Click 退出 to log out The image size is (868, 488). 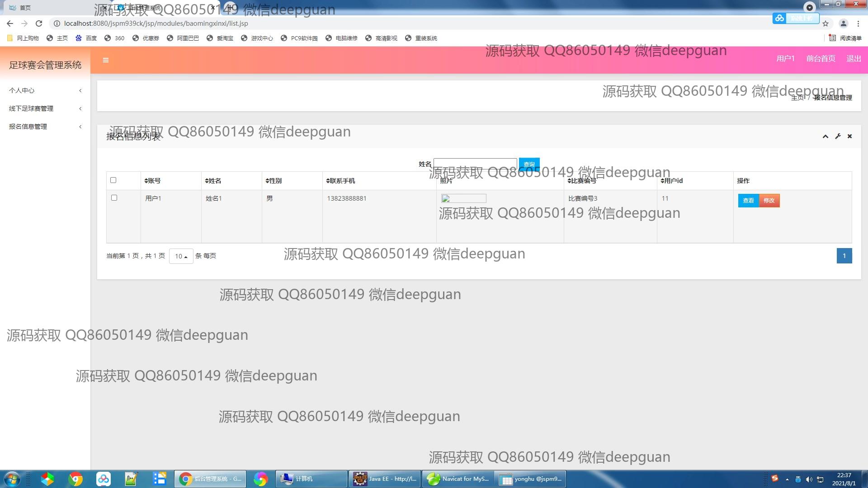point(854,59)
